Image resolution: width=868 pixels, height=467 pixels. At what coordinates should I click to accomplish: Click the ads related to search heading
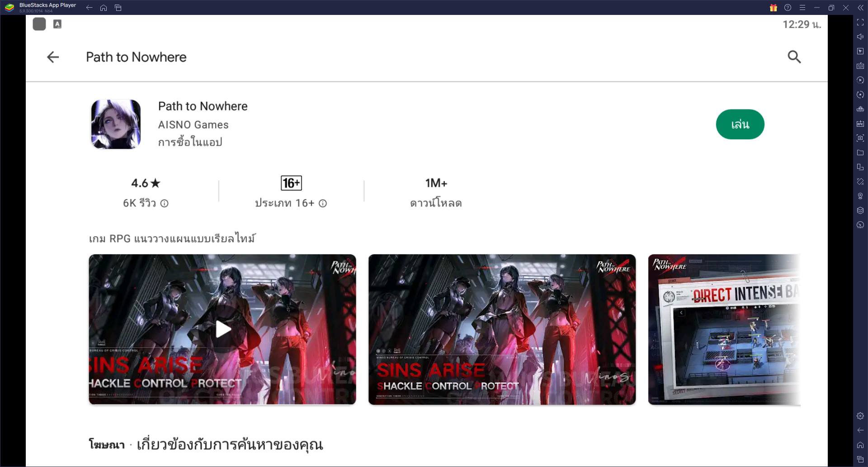pos(206,444)
